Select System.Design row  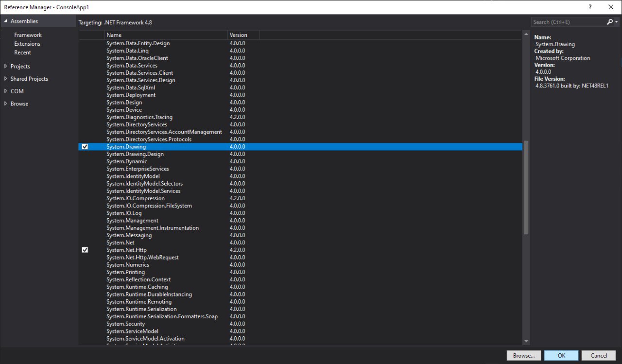300,103
